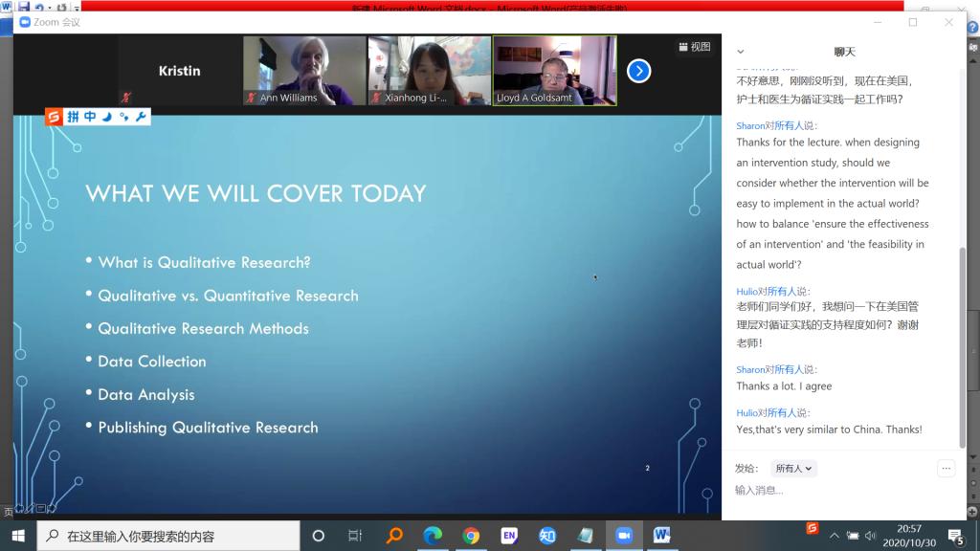The width and height of the screenshot is (980, 551).
Task: Open the 视图 (View) layout menu
Action: point(695,47)
